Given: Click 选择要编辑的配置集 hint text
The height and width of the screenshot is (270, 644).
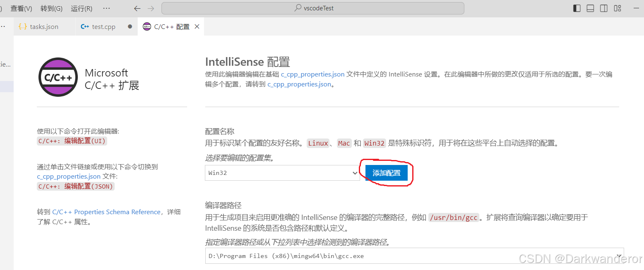Looking at the screenshot, I should point(240,158).
